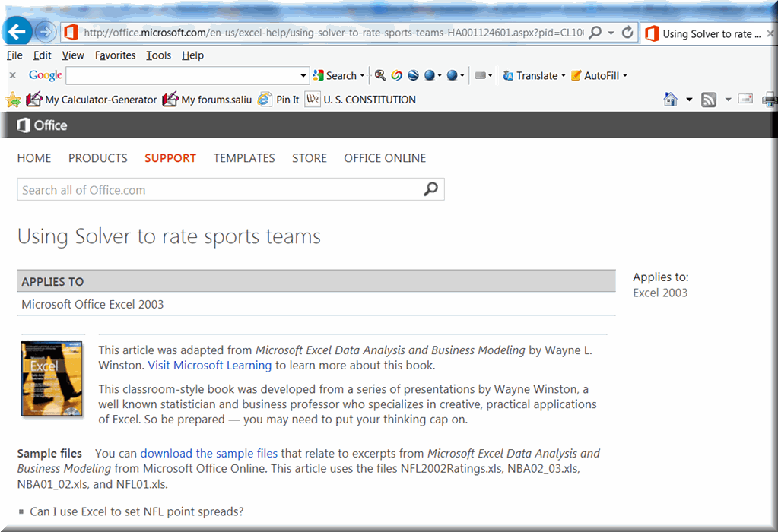Click the AutoFill button on Google toolbar
Screen dimensions: 778x532
595,76
